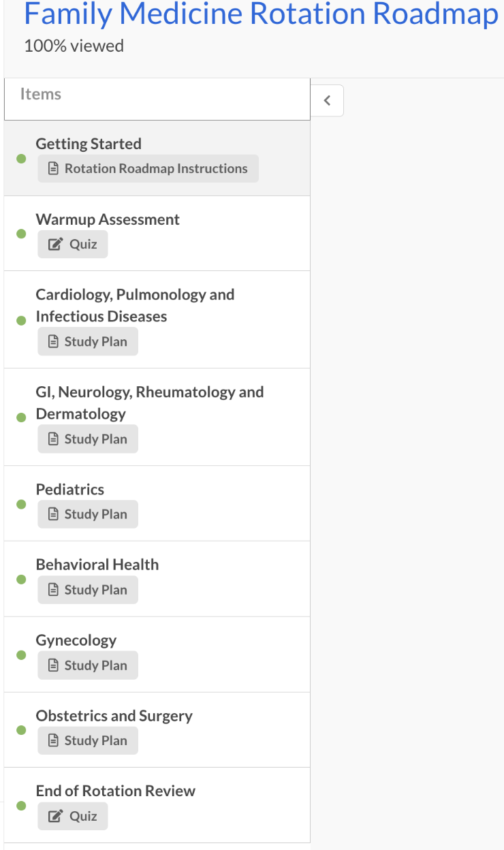Click the green completion dot beside Getting Started
The image size is (504, 850).
(20, 157)
